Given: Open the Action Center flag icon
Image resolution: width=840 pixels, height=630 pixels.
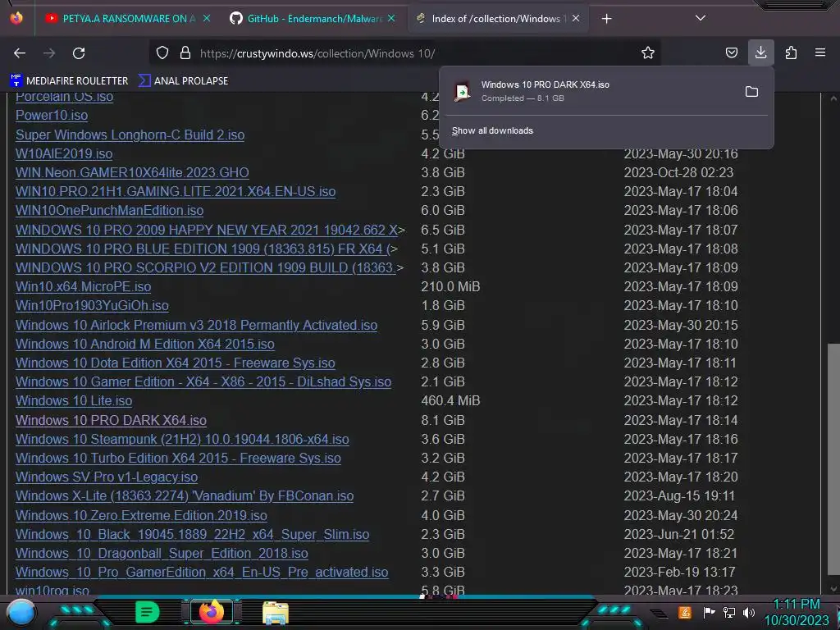Looking at the screenshot, I should pos(709,612).
